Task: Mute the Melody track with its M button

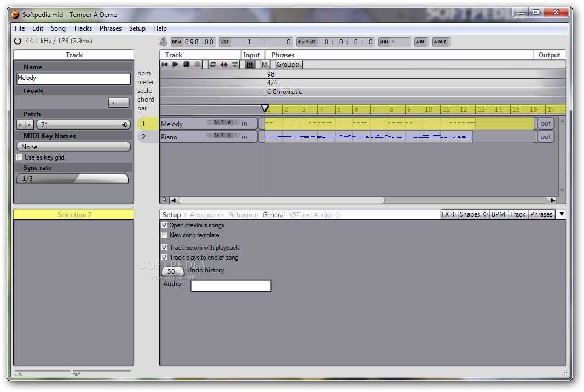Action: [x=216, y=122]
